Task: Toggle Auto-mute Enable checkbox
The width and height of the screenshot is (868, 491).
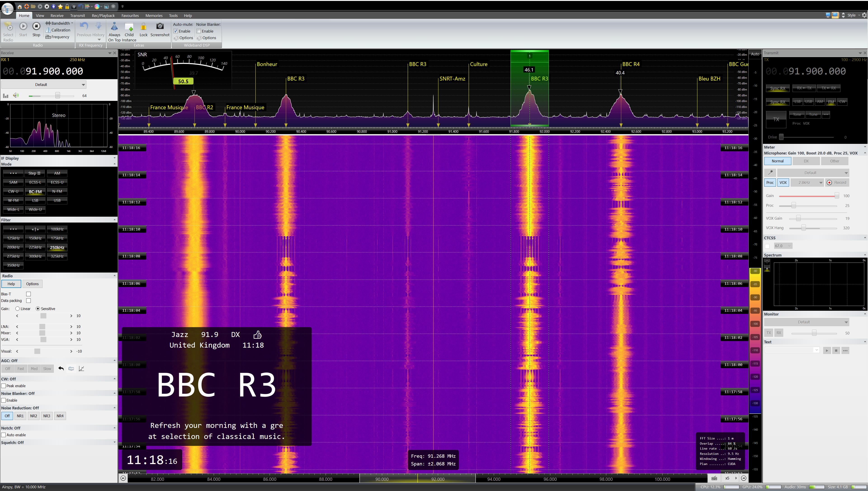Action: [176, 31]
